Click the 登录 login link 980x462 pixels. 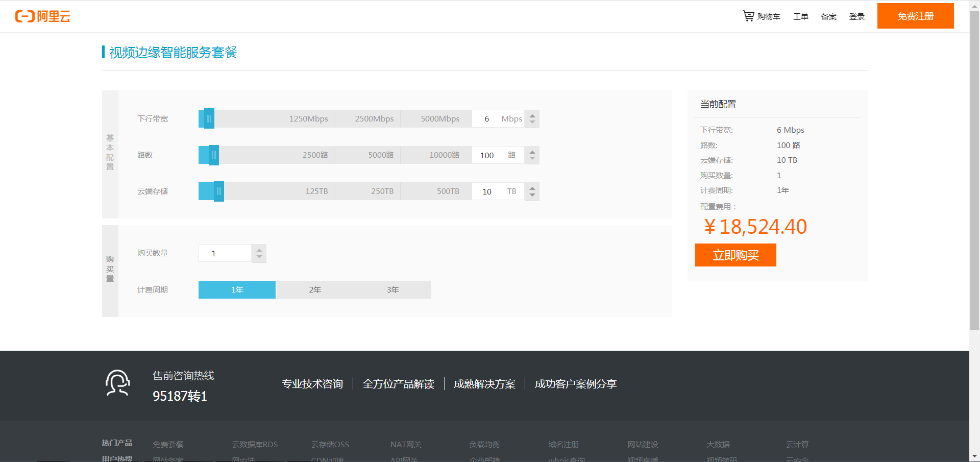coord(856,16)
